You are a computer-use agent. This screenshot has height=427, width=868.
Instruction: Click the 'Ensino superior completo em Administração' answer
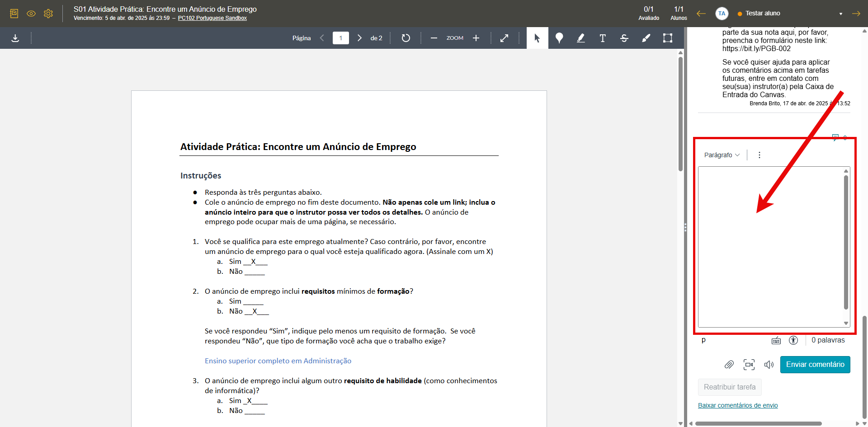278,361
